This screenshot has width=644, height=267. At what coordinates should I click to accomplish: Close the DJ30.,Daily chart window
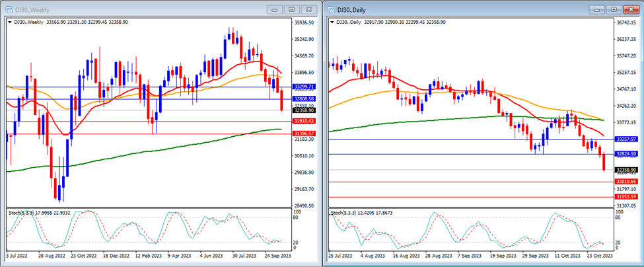(631, 9)
